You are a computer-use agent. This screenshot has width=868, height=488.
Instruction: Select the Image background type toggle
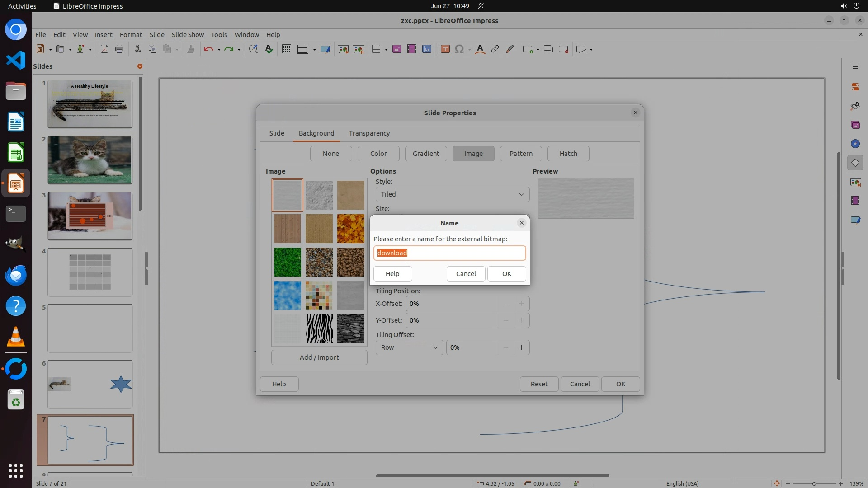point(473,154)
